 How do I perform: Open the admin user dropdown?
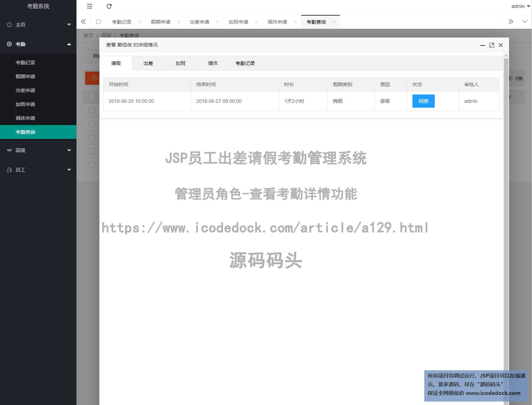pyautogui.click(x=521, y=6)
